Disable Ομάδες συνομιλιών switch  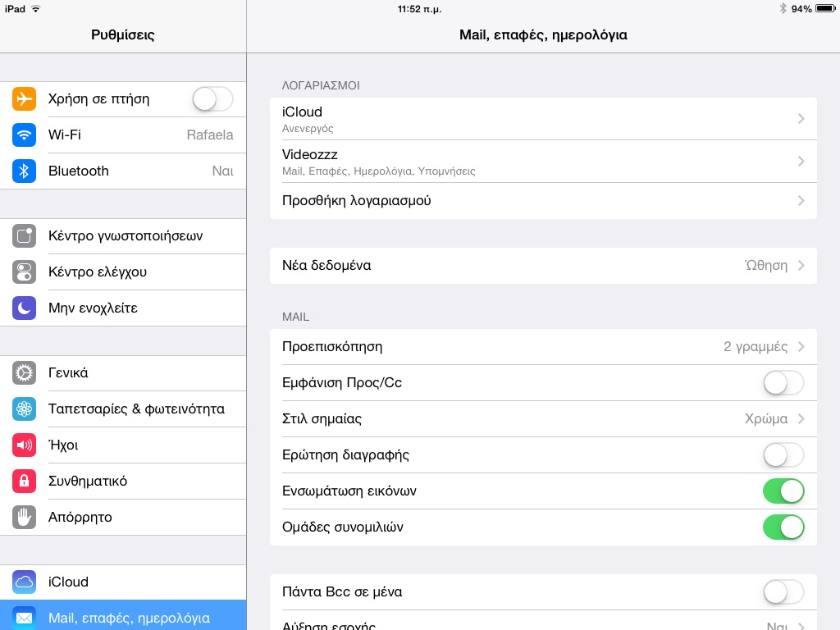click(x=783, y=527)
